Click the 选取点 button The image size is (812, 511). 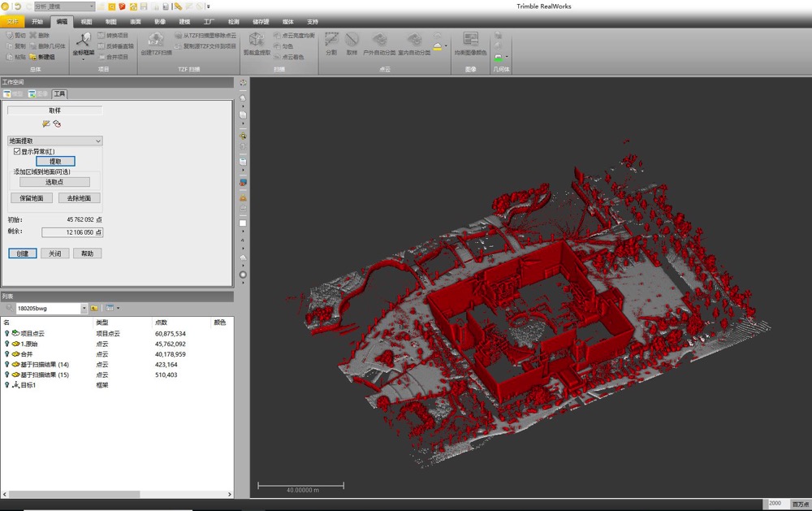tap(54, 182)
